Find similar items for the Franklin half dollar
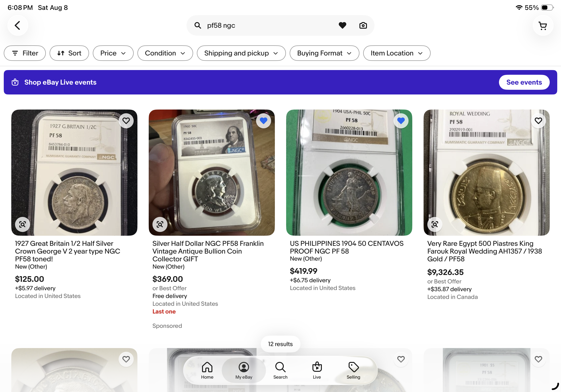561x392 pixels. (x=160, y=224)
